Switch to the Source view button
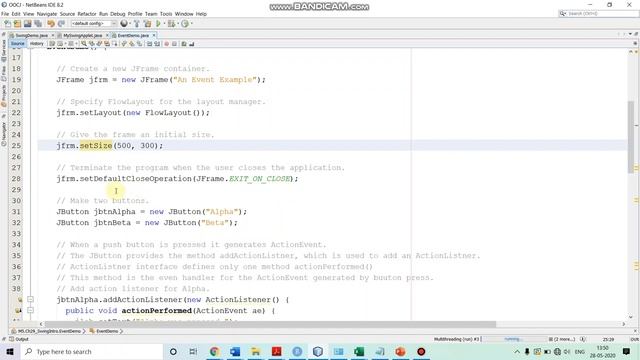 (18, 44)
